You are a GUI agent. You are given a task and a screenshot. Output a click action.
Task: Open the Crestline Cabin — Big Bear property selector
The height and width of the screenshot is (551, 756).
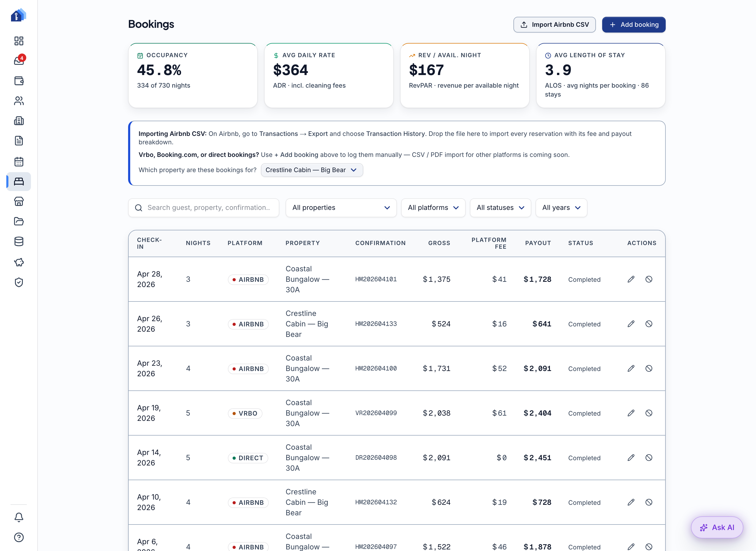coord(312,170)
